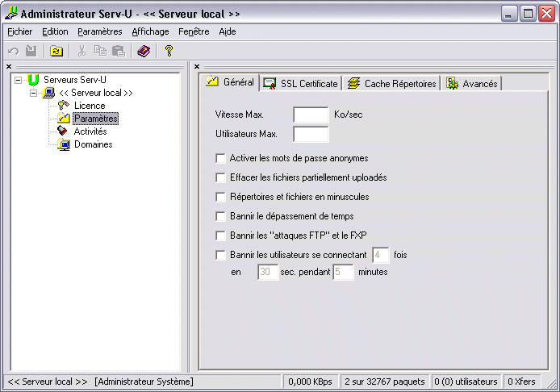The width and height of the screenshot is (560, 392).
Task: Select Activités in the tree
Action: tap(90, 131)
